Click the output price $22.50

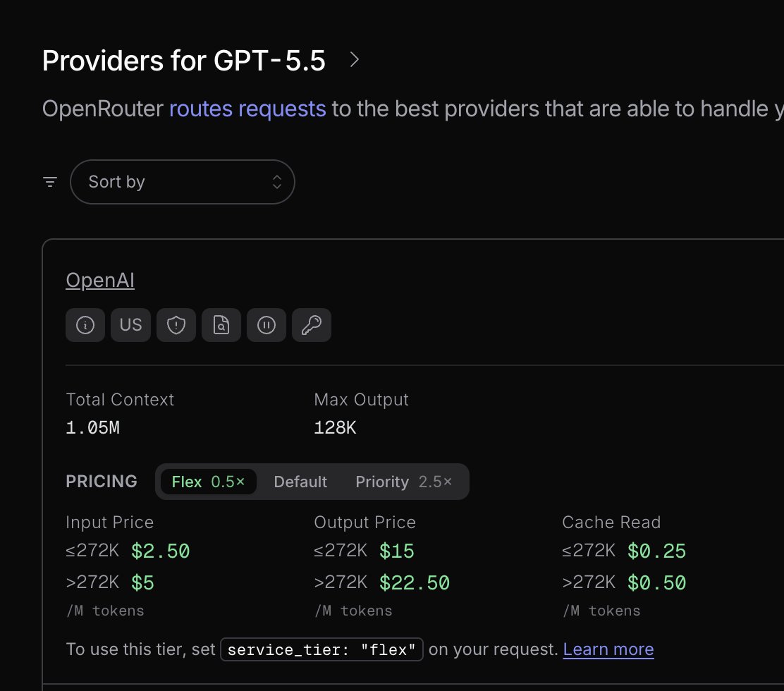pyautogui.click(x=415, y=582)
